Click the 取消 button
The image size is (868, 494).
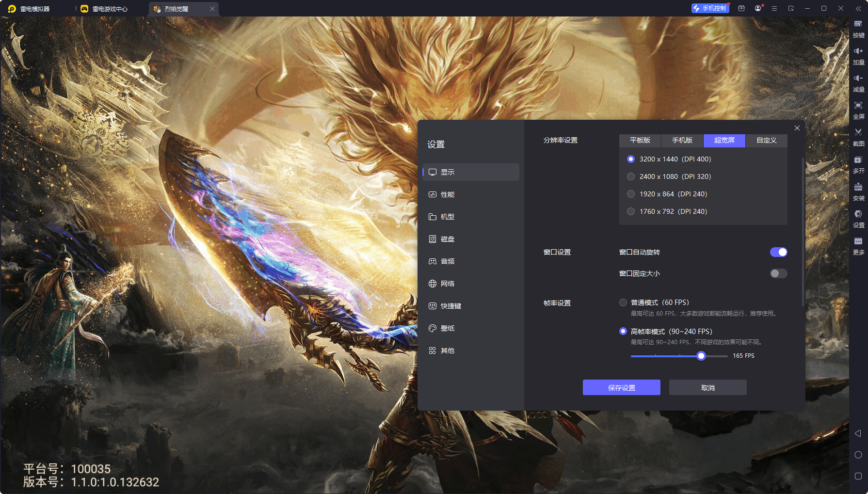pyautogui.click(x=707, y=387)
